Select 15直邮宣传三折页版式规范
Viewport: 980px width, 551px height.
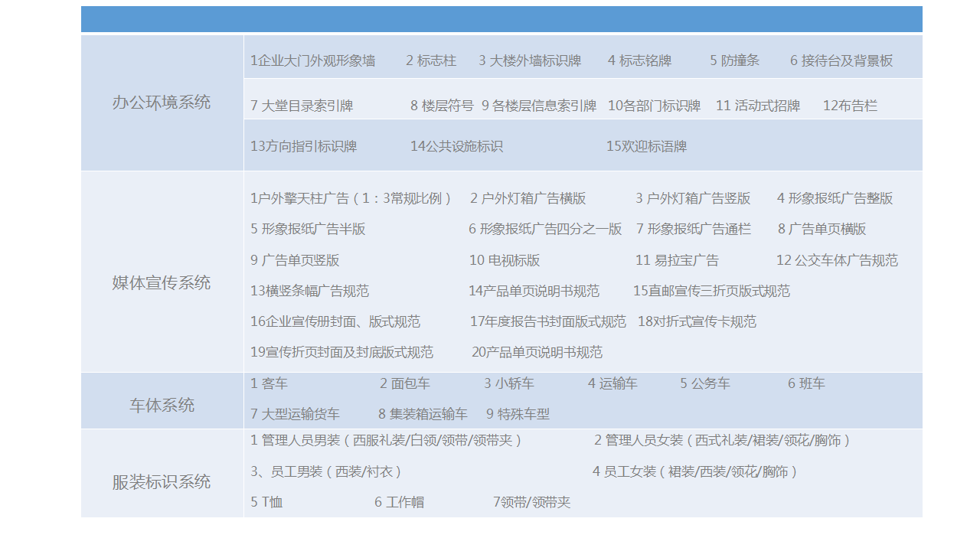point(712,292)
